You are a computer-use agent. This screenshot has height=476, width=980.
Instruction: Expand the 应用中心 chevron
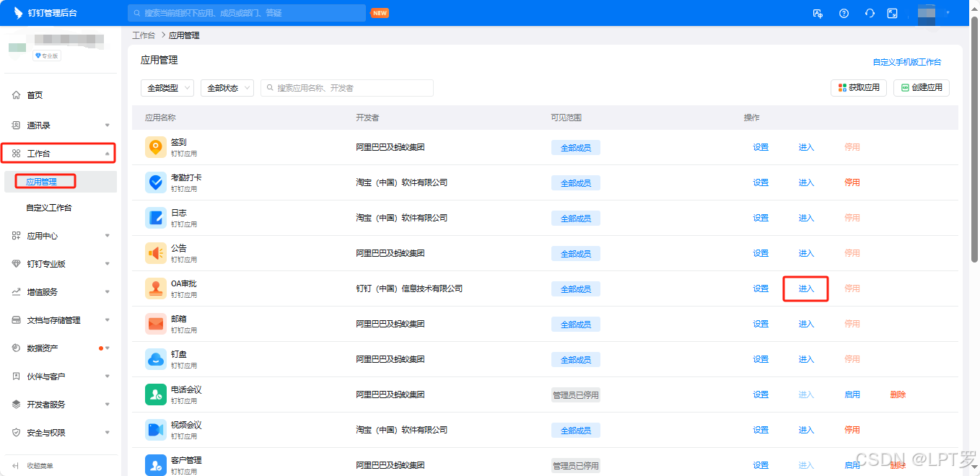point(108,236)
